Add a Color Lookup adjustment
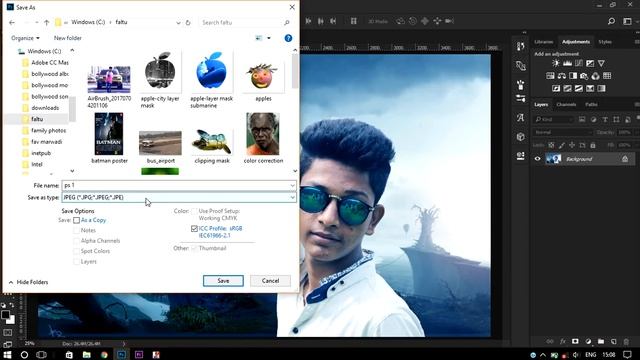This screenshot has width=640, height=360. (x=607, y=76)
